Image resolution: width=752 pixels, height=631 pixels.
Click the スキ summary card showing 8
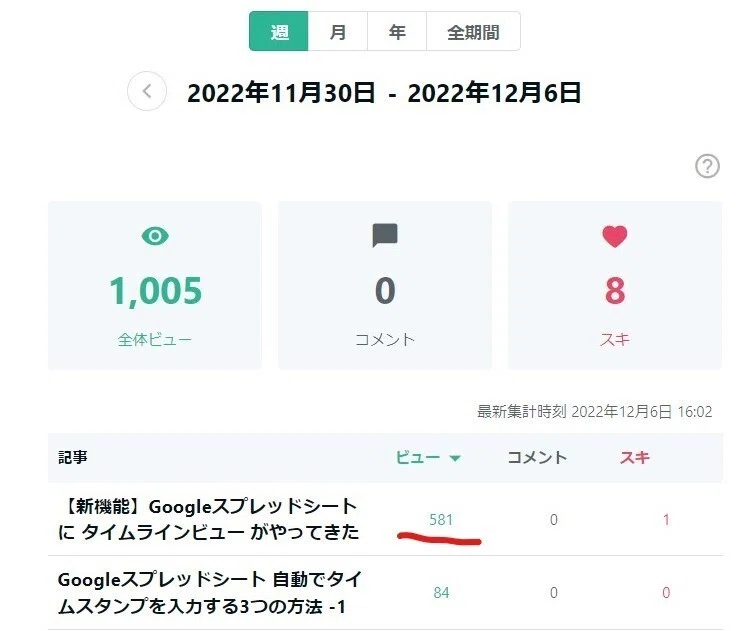[615, 285]
